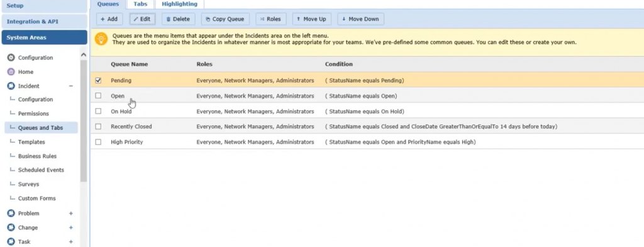The height and width of the screenshot is (247, 644).
Task: Check the High Priority queue checkbox
Action: 98,142
